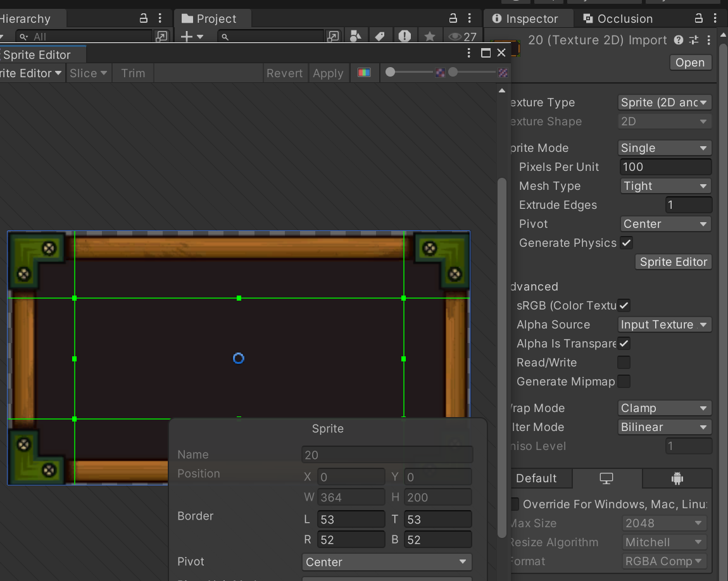Click the Favorites star icon in Project
The width and height of the screenshot is (728, 581).
(430, 37)
